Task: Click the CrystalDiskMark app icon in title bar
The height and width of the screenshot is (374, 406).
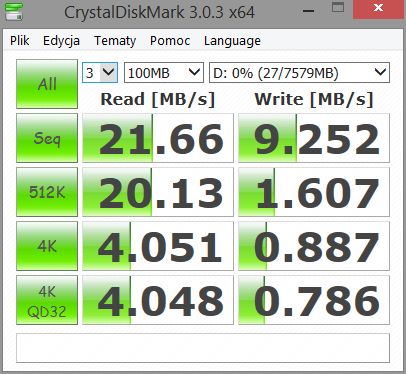Action: click(14, 11)
